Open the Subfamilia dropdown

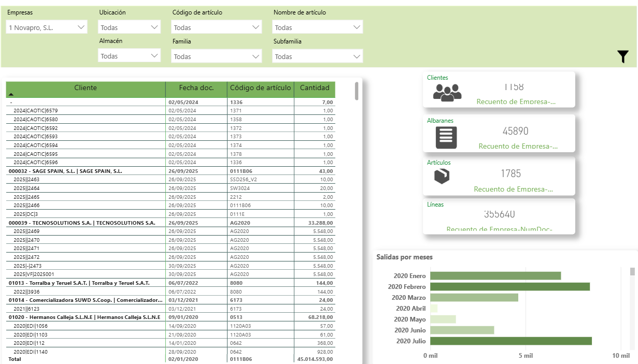317,56
